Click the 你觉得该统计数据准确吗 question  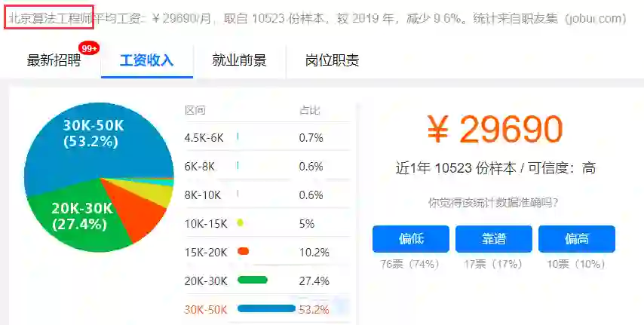[x=493, y=203]
